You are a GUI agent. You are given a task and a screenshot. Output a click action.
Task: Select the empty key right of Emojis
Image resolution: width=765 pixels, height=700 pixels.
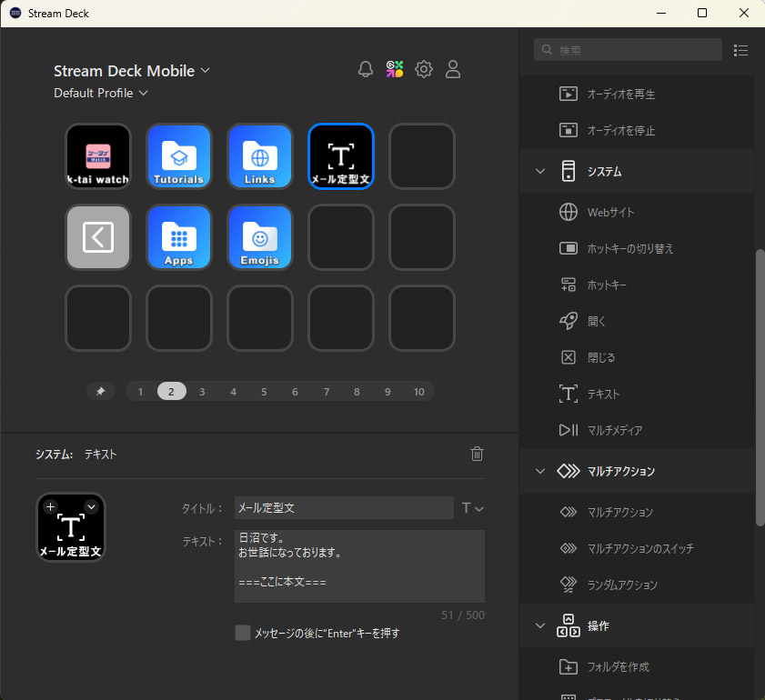point(341,237)
